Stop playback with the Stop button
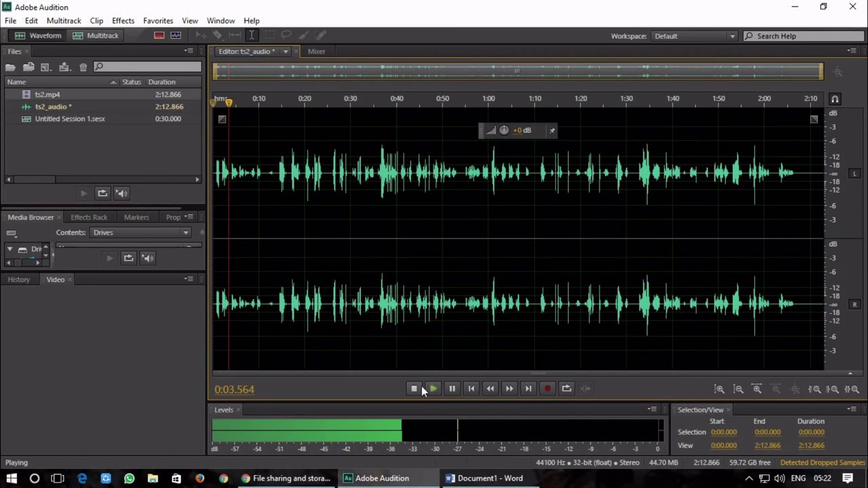This screenshot has height=488, width=868. pos(414,388)
